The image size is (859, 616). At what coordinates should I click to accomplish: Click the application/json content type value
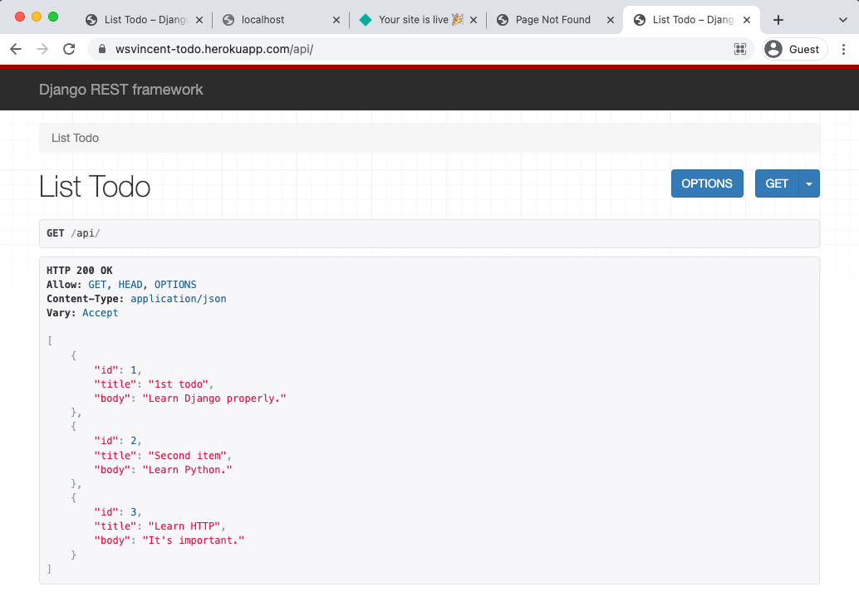click(x=178, y=299)
